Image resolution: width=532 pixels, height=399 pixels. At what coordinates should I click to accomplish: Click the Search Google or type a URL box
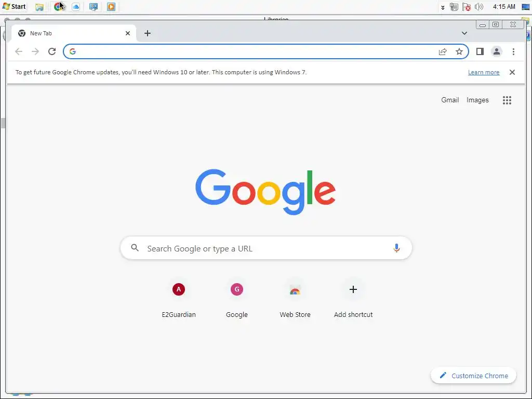point(266,248)
